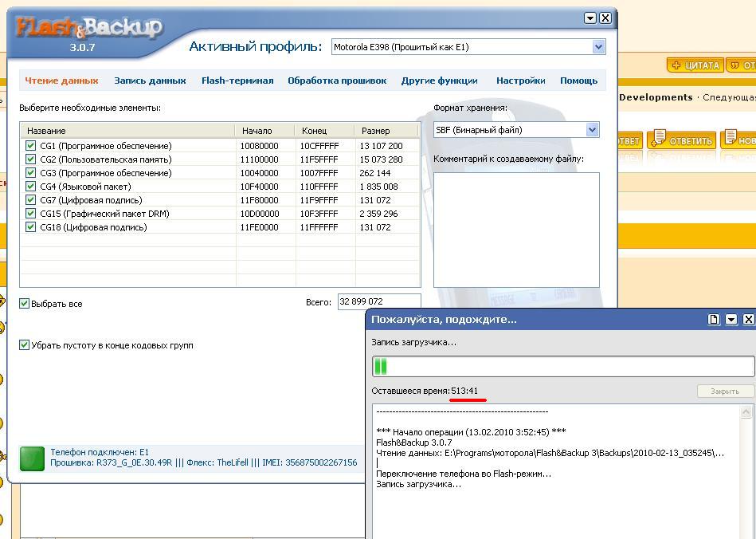Select size value 15 073 280 cell
This screenshot has width=756, height=539.
(381, 159)
